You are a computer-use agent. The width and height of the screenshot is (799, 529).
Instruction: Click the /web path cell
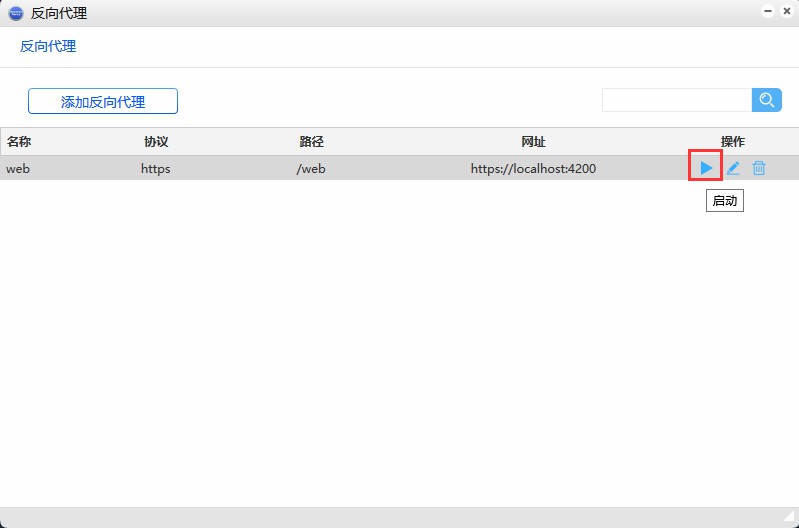click(311, 168)
